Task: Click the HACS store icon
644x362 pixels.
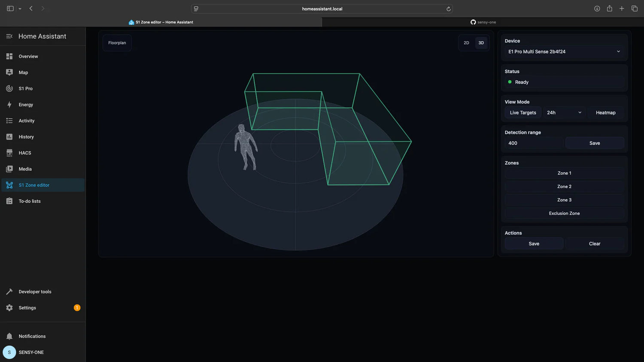Action: (9, 153)
